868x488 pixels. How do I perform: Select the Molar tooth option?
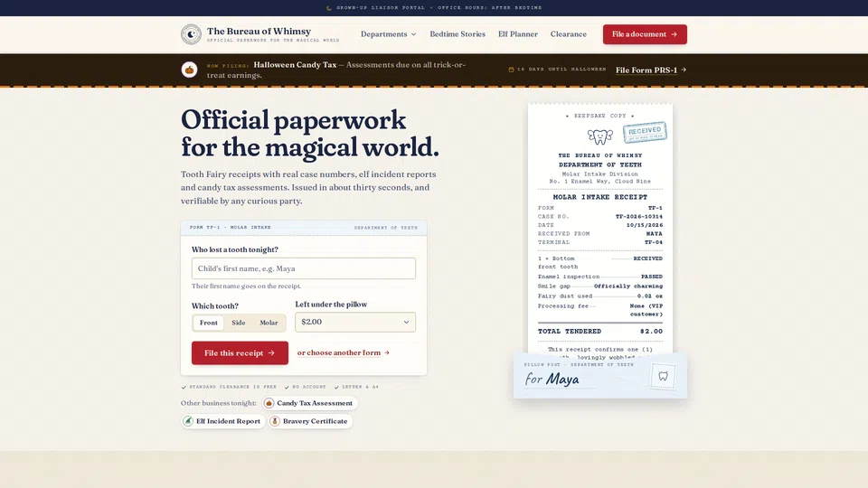point(269,323)
